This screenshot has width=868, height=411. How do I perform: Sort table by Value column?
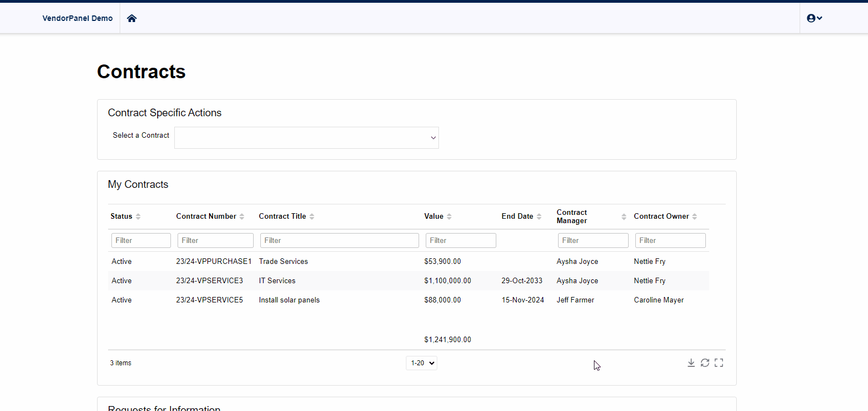(x=449, y=217)
